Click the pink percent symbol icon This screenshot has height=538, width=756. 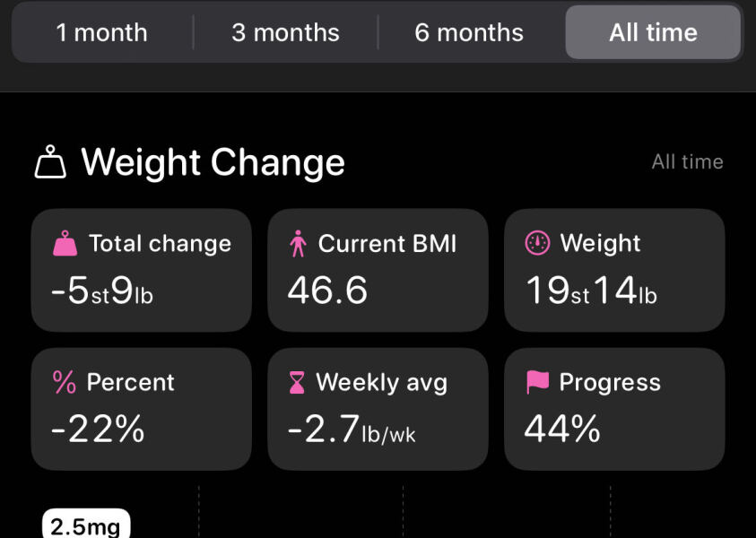pos(65,382)
